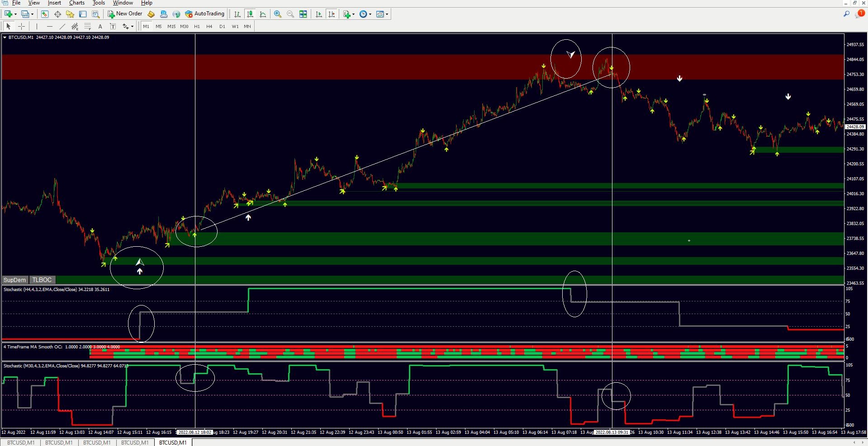
Task: Open the notification bubble with red badge
Action: [859, 14]
